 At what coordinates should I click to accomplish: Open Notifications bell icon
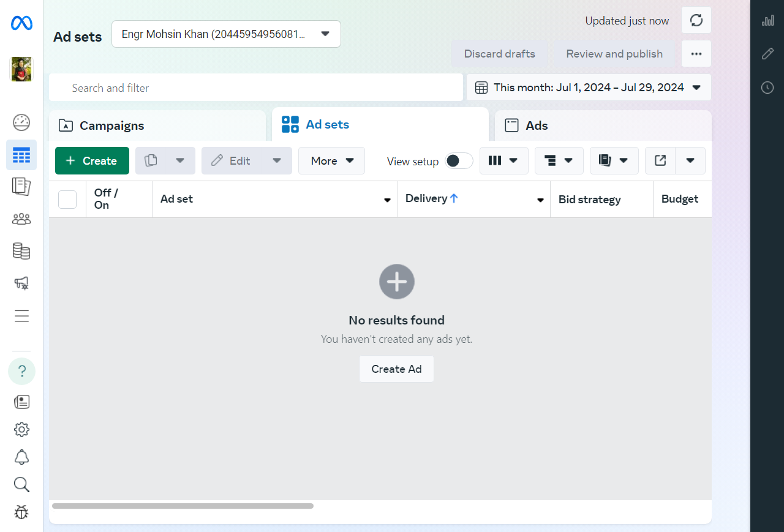click(x=21, y=457)
